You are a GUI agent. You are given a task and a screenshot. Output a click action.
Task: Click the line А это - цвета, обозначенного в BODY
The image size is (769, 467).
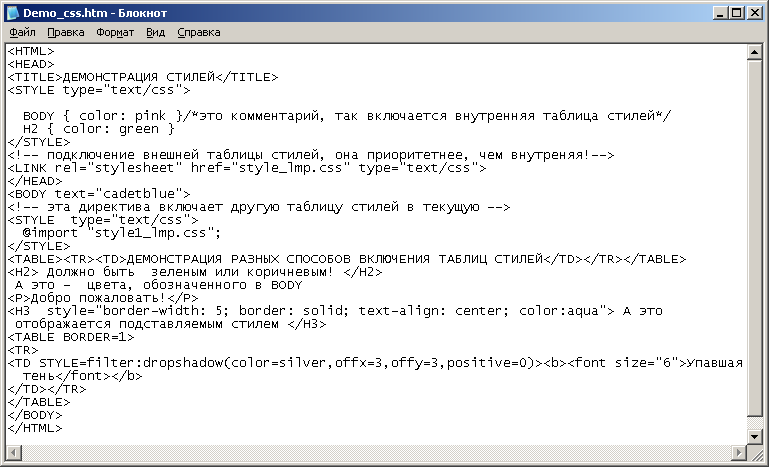click(158, 285)
